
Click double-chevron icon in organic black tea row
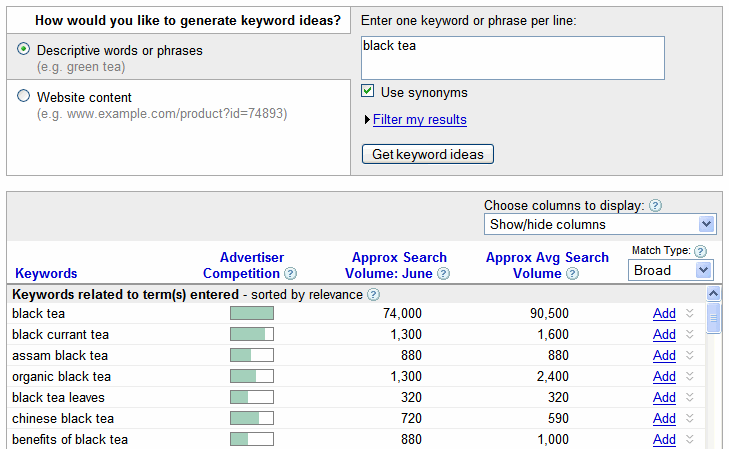690,376
